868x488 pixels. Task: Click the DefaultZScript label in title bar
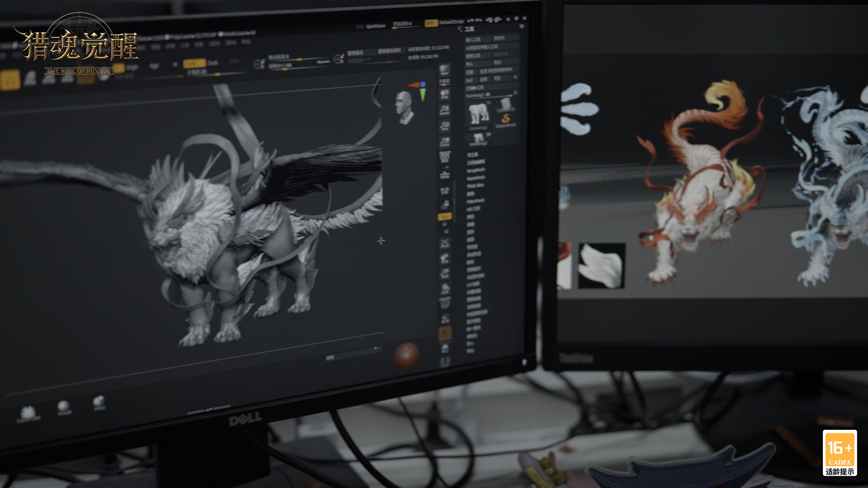(x=451, y=22)
